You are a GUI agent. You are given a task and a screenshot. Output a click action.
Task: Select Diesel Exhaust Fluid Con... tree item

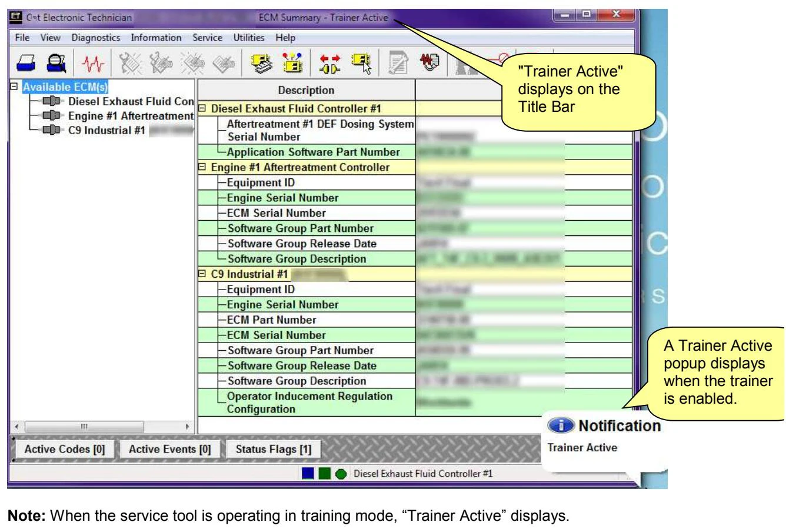(x=132, y=101)
